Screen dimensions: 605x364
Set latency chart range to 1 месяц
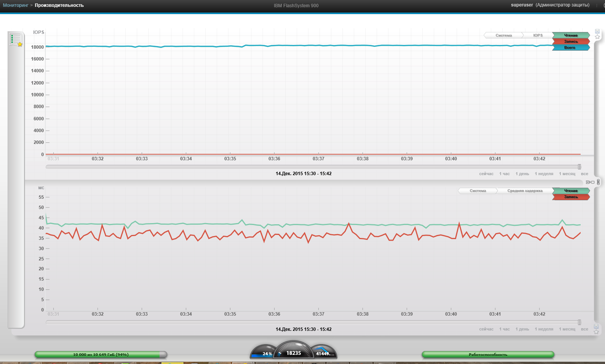pyautogui.click(x=567, y=329)
